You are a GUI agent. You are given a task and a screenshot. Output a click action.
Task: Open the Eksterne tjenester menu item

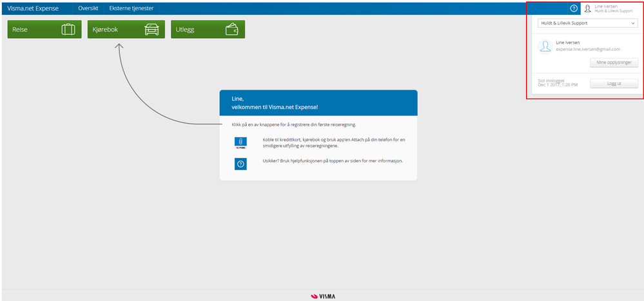point(132,8)
